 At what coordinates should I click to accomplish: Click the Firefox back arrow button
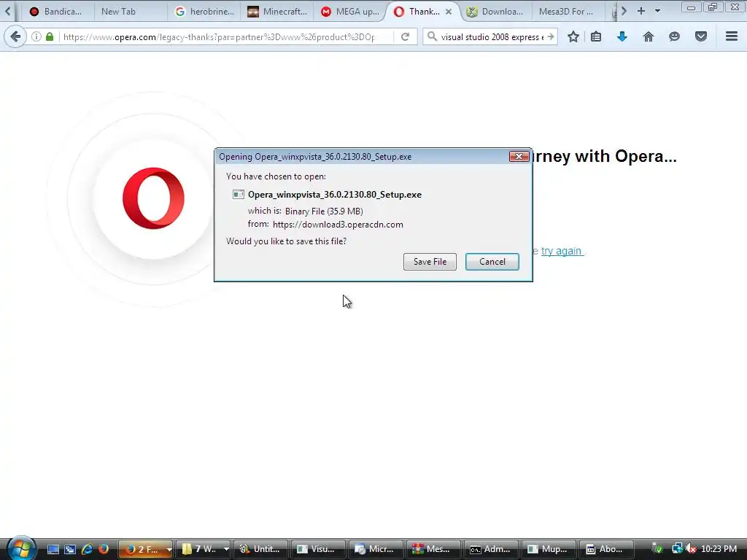coord(15,36)
